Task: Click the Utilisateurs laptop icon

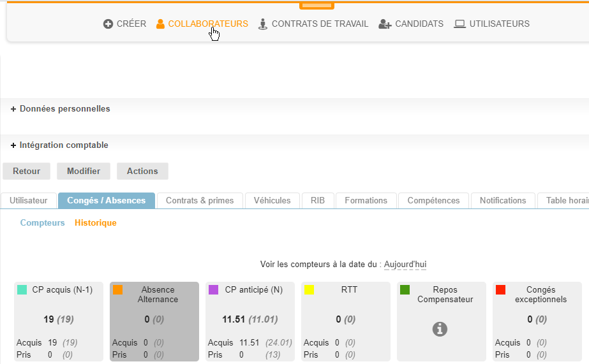Action: (x=459, y=24)
